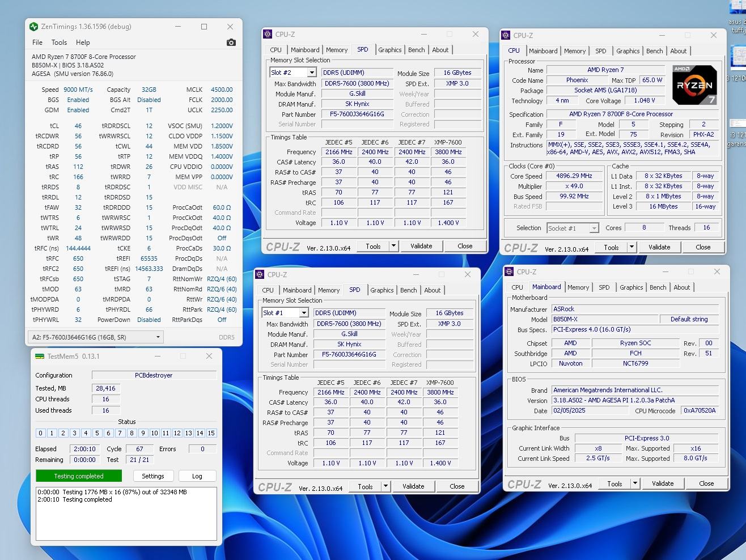Image resolution: width=746 pixels, height=560 pixels.
Task: Switch to About tab in CPU-Z Mainboard window
Action: [682, 287]
